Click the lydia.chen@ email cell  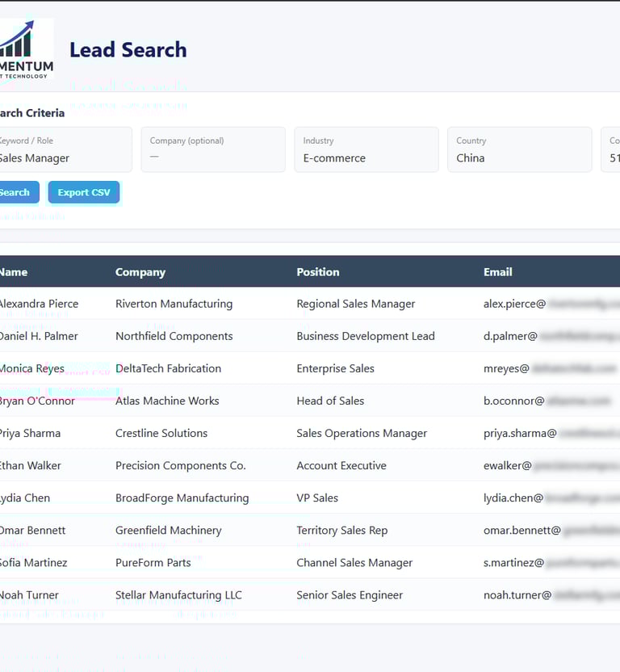[551, 498]
